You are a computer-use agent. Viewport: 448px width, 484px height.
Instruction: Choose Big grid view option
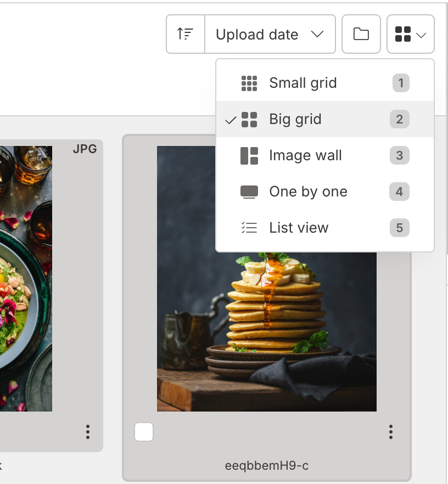[x=295, y=120]
